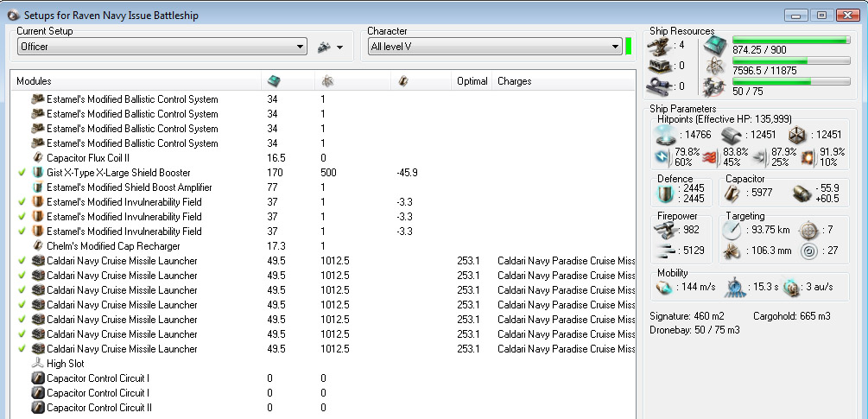The width and height of the screenshot is (868, 419).
Task: Click the setup window title bar icon
Action: tap(14, 16)
